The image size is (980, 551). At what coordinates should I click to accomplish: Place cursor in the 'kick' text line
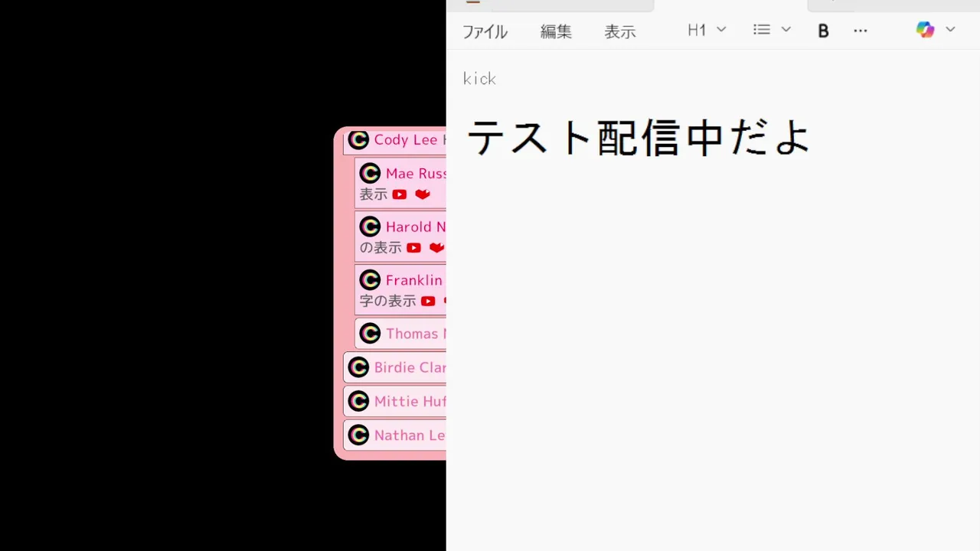click(x=480, y=79)
